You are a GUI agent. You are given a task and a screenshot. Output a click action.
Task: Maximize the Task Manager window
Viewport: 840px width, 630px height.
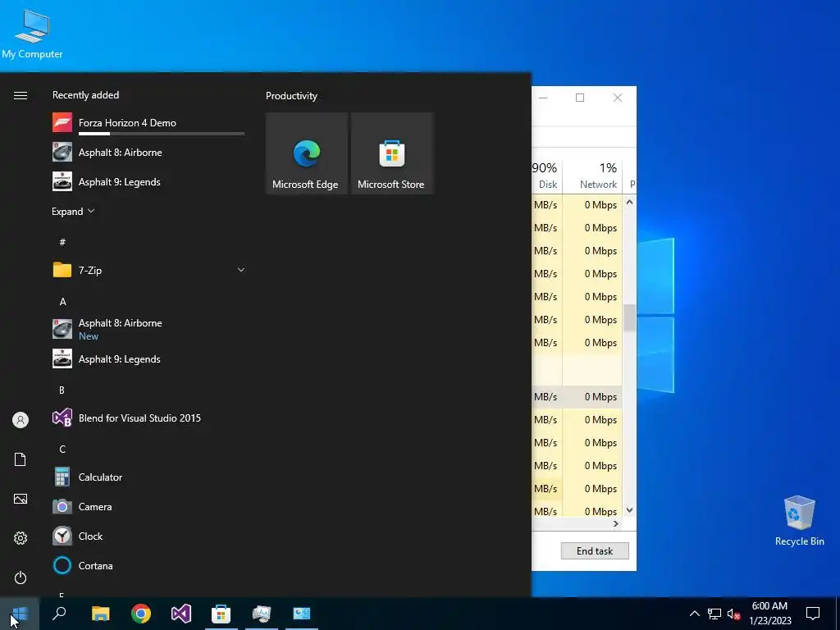(580, 98)
